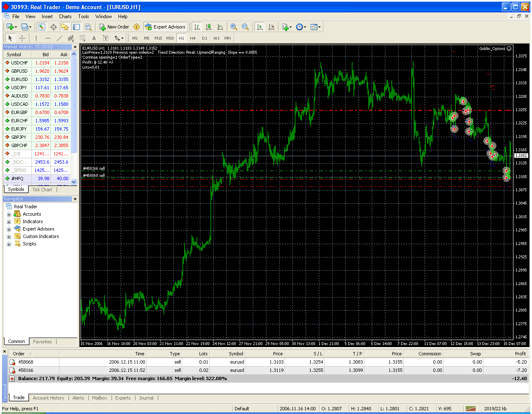Expand the Accounts tree node

pos(9,214)
